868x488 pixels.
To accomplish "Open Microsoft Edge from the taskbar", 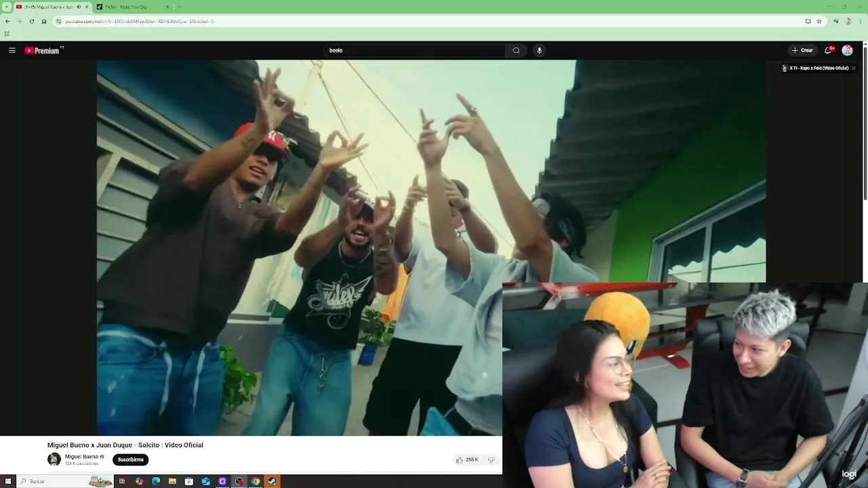I will [156, 481].
